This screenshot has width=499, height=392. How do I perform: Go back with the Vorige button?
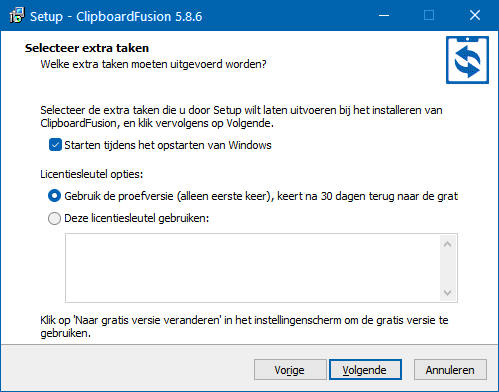[x=290, y=370]
